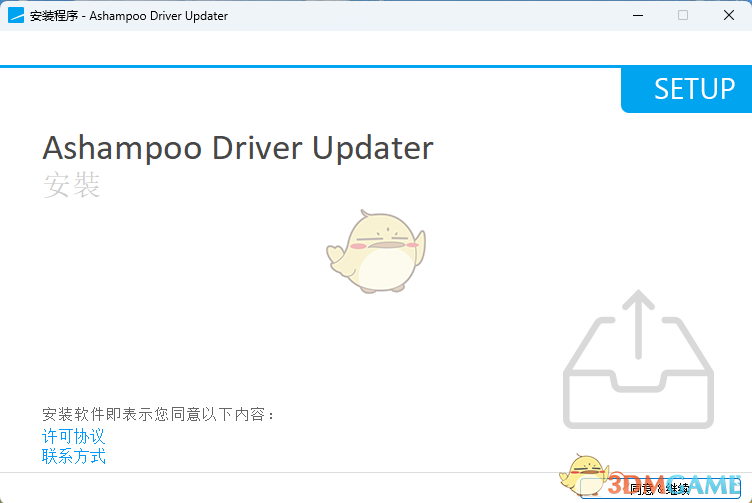Click the Ashampoo icon in title bar
The image size is (752, 503).
pos(16,15)
